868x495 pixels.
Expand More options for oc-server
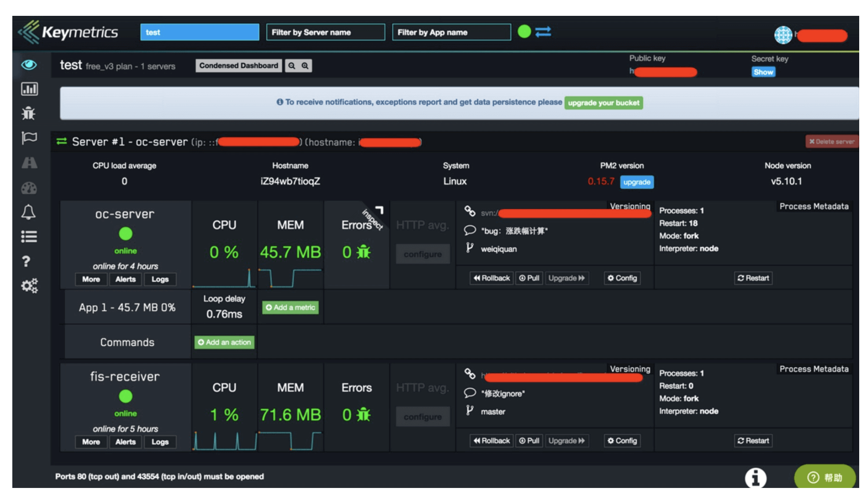point(91,279)
